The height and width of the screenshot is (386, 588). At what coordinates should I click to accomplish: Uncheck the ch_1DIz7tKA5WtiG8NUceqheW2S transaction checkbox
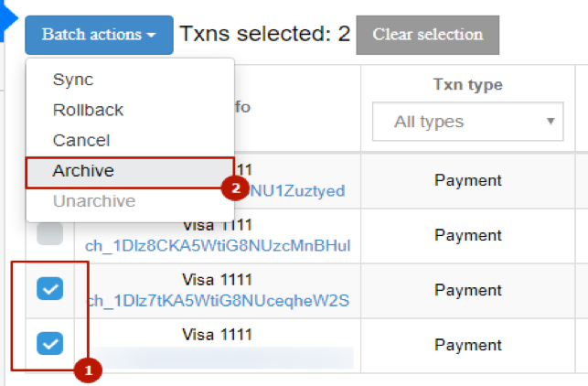[x=50, y=288]
